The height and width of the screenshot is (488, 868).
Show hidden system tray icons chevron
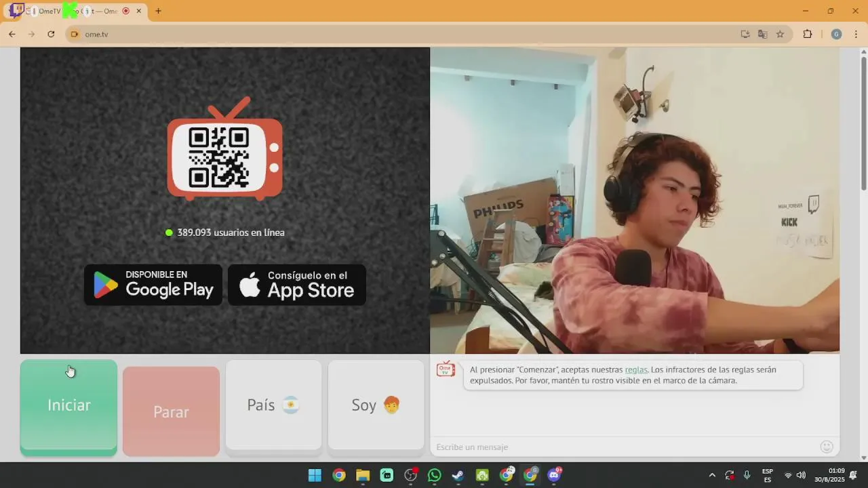[712, 475]
